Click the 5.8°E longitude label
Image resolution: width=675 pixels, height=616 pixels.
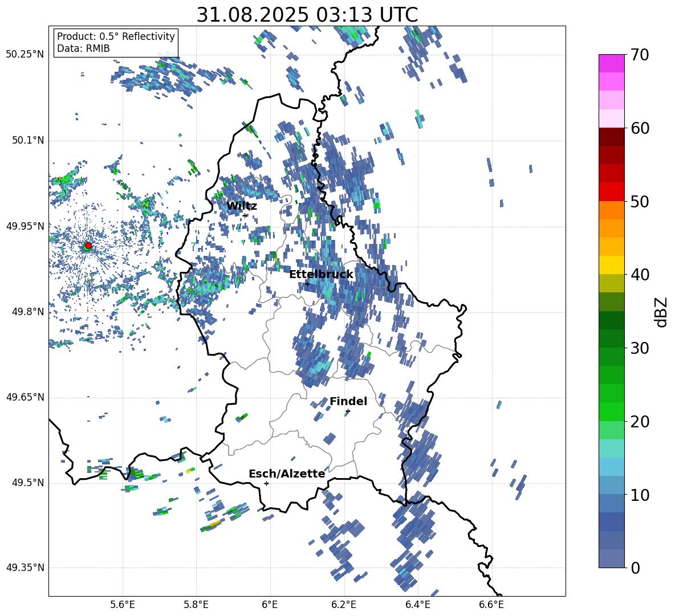coord(196,605)
